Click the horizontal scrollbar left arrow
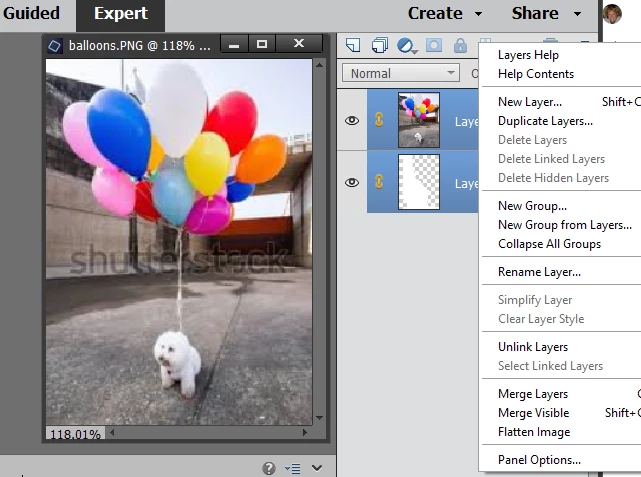The width and height of the screenshot is (641, 477). [112, 432]
